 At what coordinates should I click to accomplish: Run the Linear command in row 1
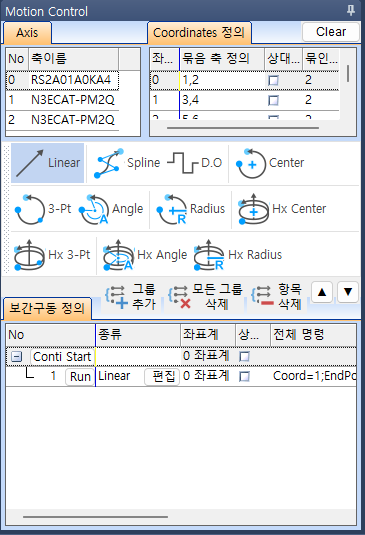pyautogui.click(x=80, y=377)
